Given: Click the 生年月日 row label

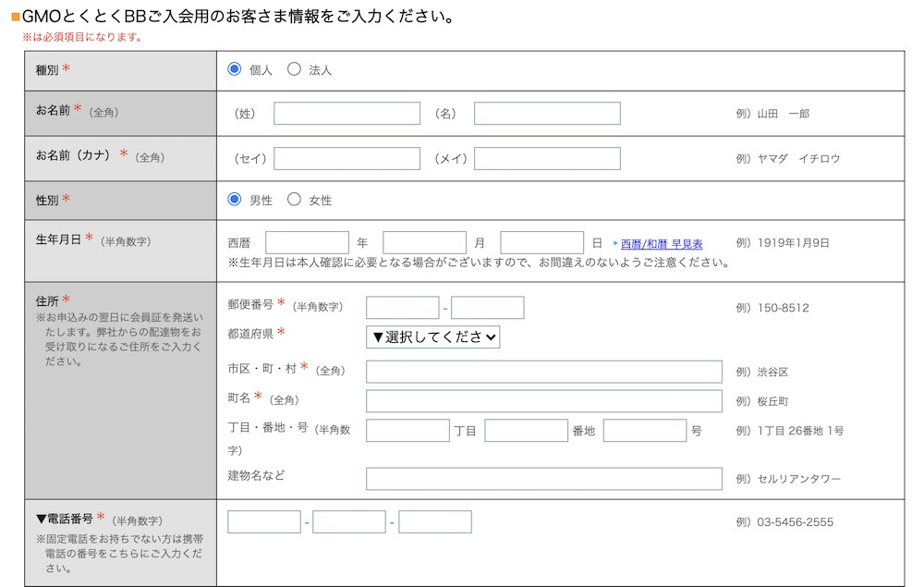Looking at the screenshot, I should click(58, 239).
